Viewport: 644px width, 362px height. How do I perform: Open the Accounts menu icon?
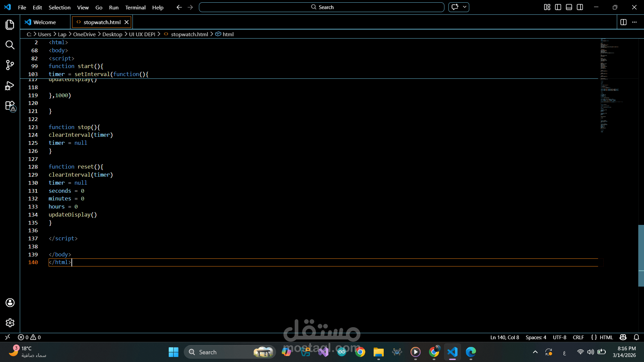click(x=10, y=303)
